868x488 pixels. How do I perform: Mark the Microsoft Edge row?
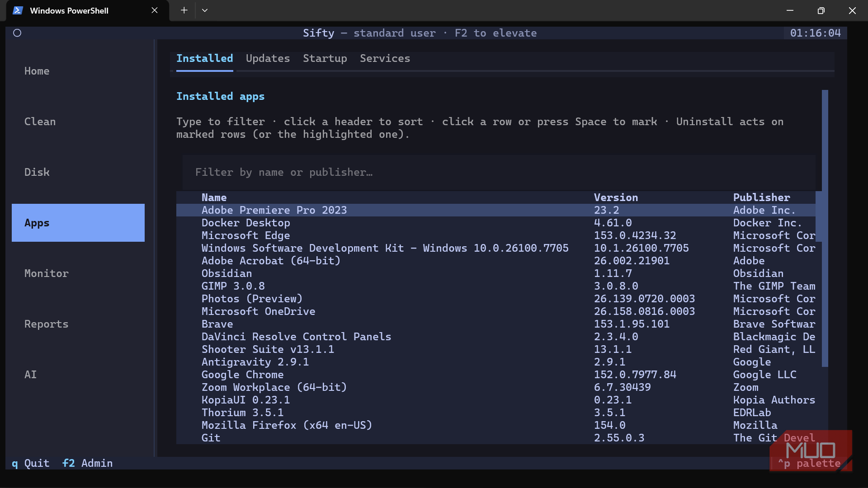496,235
